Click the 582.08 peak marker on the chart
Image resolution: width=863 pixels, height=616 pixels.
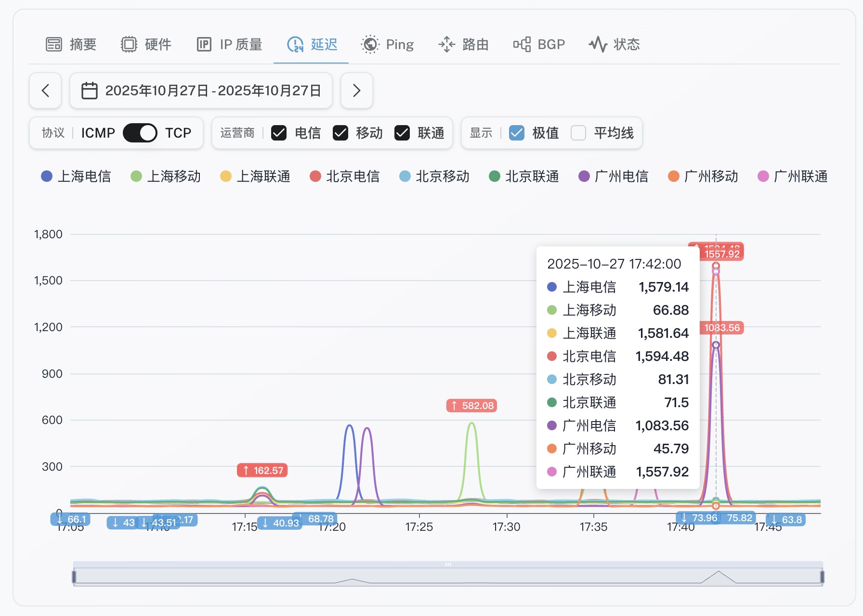pyautogui.click(x=471, y=406)
